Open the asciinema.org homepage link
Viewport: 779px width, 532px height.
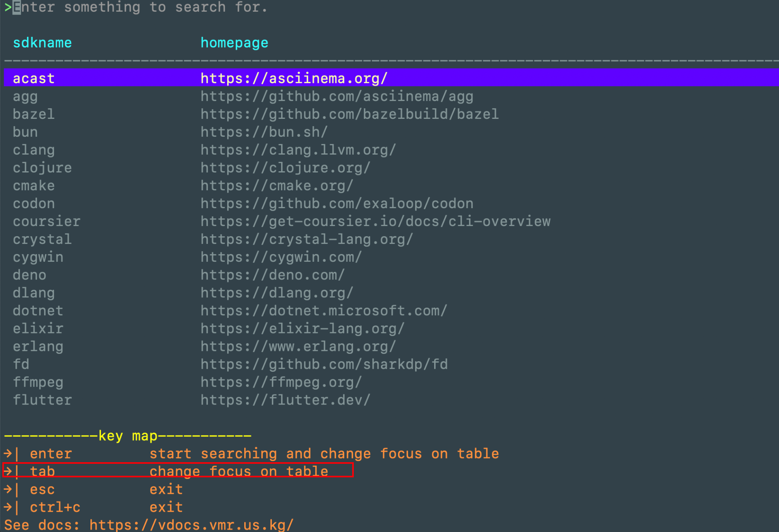pyautogui.click(x=293, y=78)
